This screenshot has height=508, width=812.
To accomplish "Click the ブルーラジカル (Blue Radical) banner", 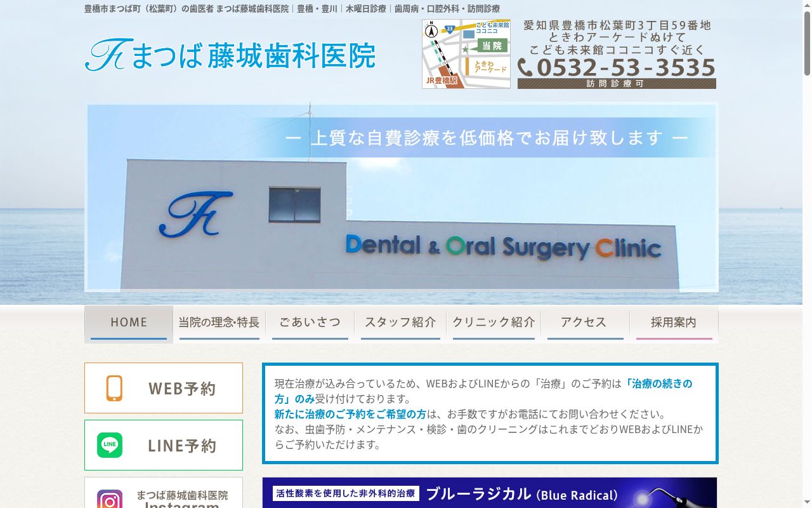I will [x=490, y=493].
